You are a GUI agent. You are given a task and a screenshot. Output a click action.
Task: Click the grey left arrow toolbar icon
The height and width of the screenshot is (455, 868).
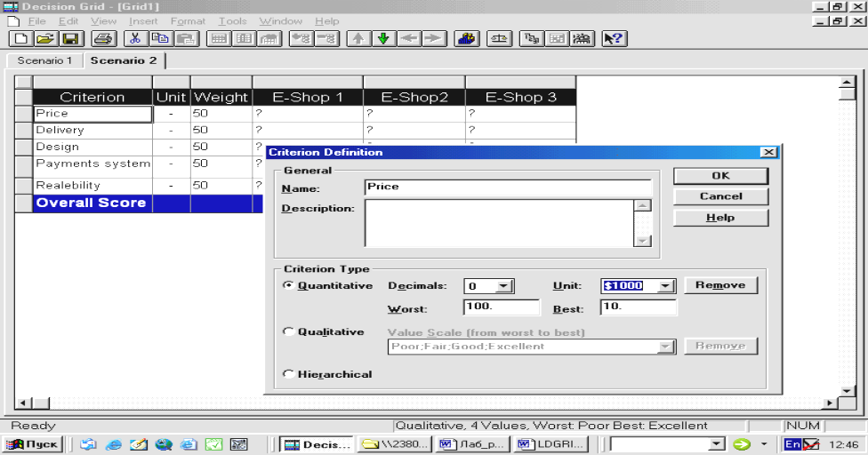pyautogui.click(x=409, y=39)
